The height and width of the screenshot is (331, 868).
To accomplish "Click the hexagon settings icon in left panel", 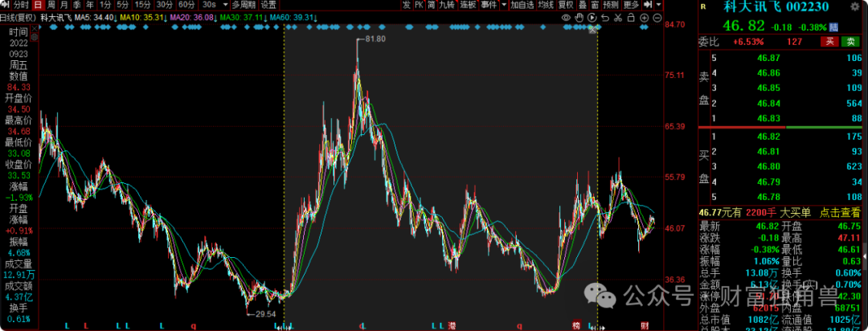I will click(x=35, y=38).
